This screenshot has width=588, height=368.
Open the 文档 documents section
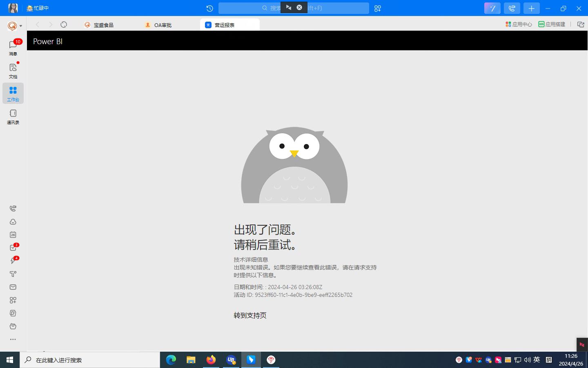click(x=13, y=70)
